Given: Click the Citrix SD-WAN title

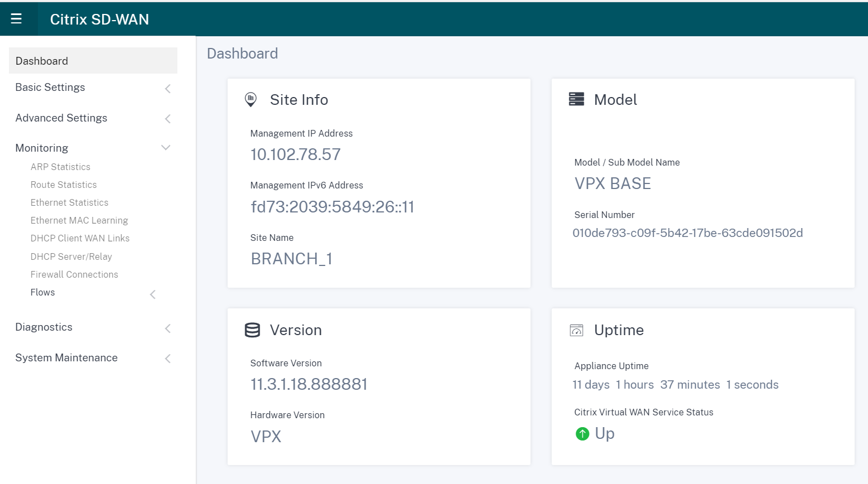Looking at the screenshot, I should coord(99,20).
